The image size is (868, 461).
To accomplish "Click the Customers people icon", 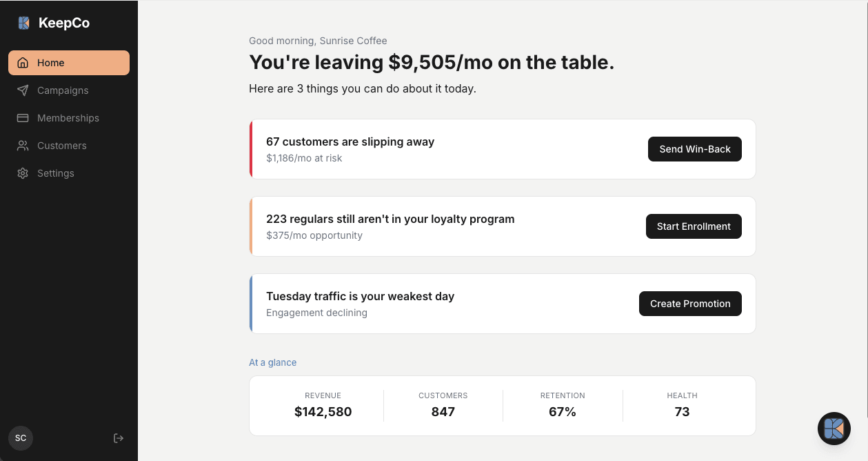I will (21, 146).
